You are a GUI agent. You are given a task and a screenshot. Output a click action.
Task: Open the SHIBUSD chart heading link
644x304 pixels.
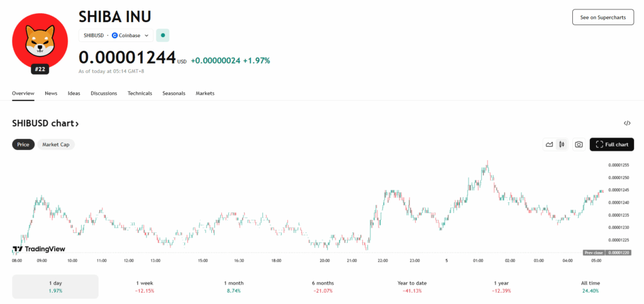coord(45,123)
